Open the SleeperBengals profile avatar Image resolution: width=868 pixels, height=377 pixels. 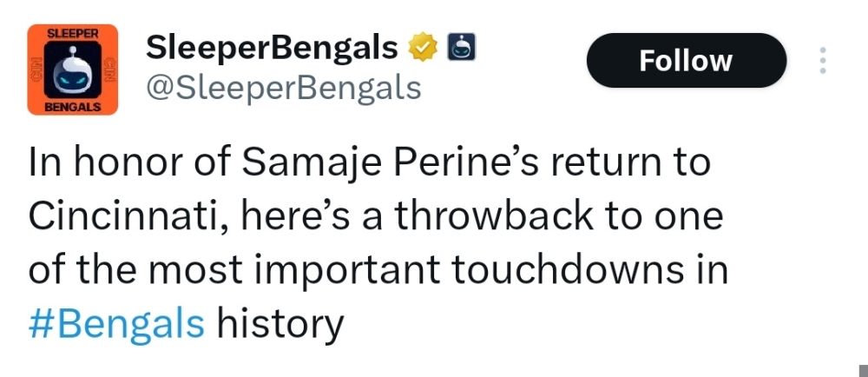(x=73, y=69)
